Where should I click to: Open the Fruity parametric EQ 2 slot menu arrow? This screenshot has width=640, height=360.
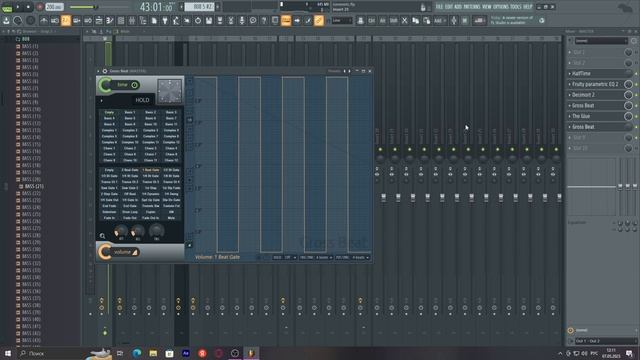tap(570, 84)
